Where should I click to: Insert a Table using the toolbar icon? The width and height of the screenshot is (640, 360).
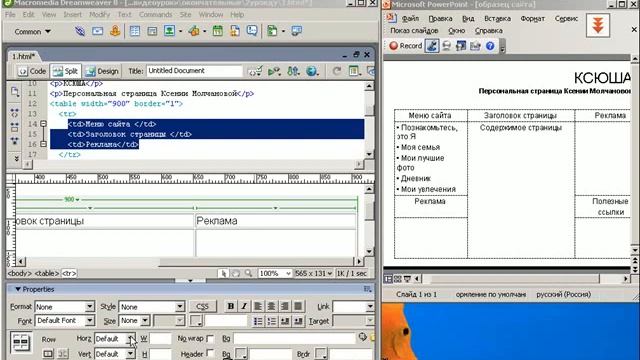coord(135,31)
